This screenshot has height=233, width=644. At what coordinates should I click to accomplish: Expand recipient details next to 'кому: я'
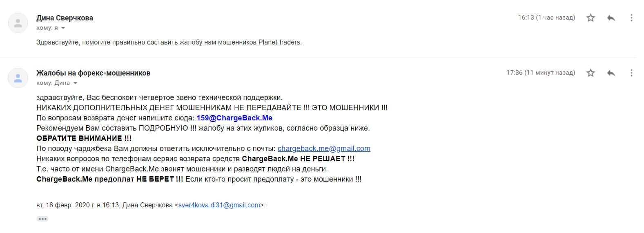pyautogui.click(x=63, y=28)
